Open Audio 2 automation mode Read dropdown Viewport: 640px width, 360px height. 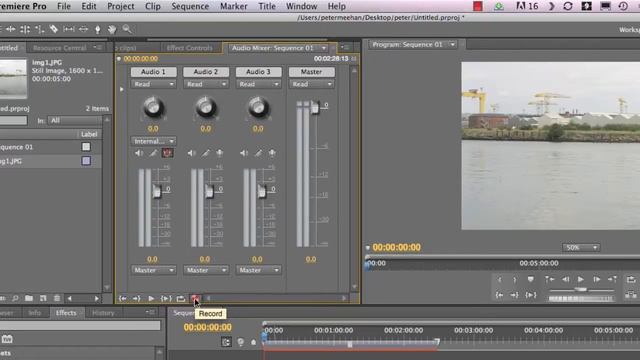(206, 84)
